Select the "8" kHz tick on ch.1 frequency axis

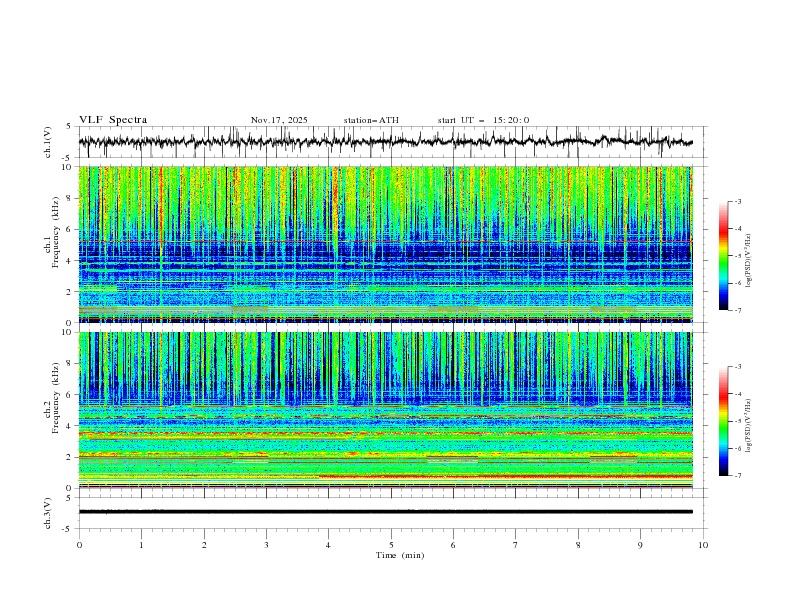(70, 198)
